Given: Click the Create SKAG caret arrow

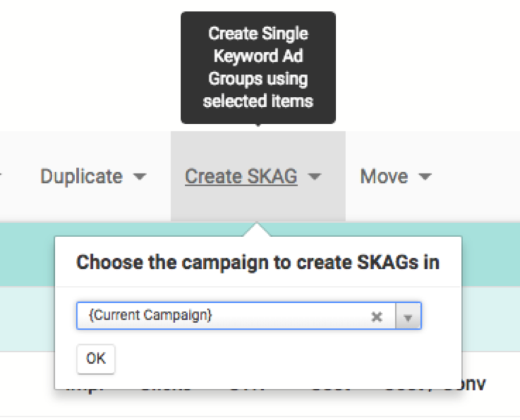Looking at the screenshot, I should click(314, 177).
